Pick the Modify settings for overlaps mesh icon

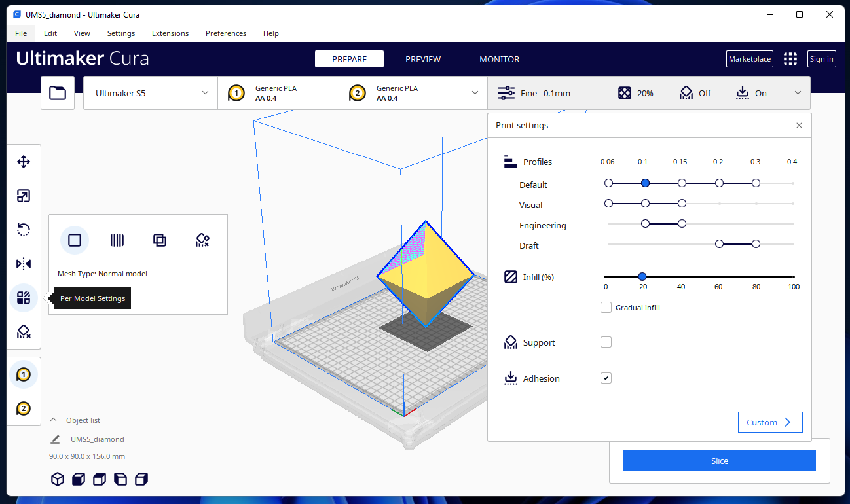[160, 240]
